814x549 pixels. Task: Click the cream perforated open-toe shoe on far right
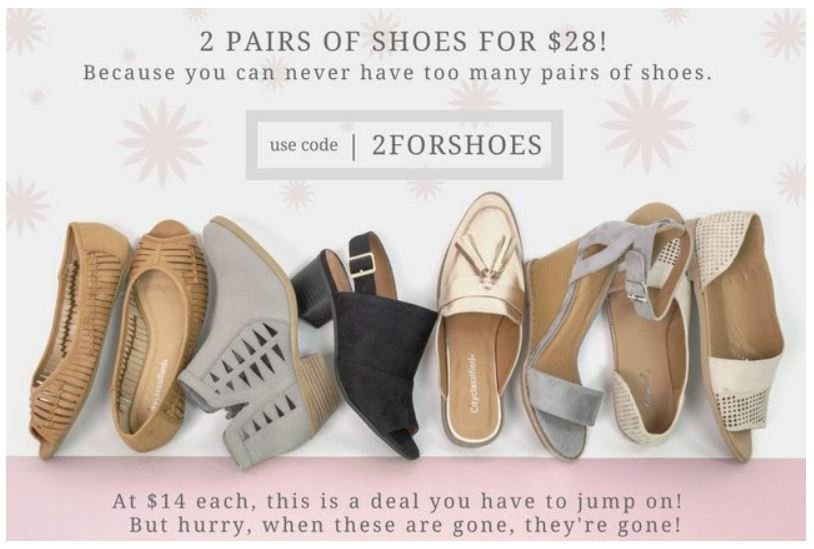pyautogui.click(x=740, y=332)
